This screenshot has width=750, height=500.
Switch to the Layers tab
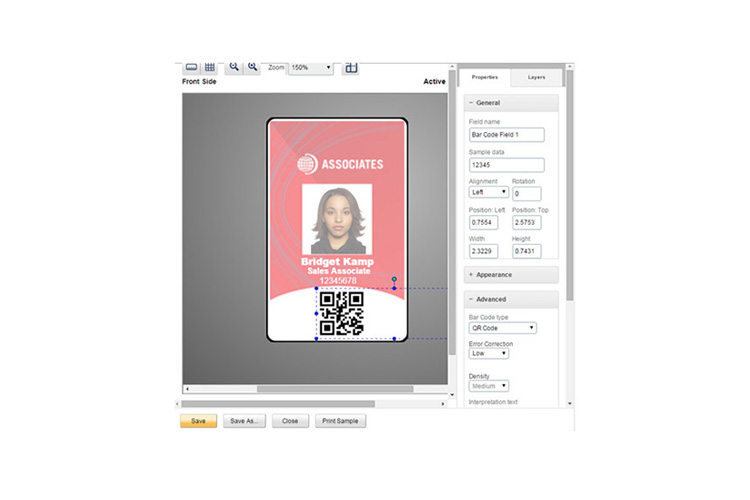click(x=536, y=77)
